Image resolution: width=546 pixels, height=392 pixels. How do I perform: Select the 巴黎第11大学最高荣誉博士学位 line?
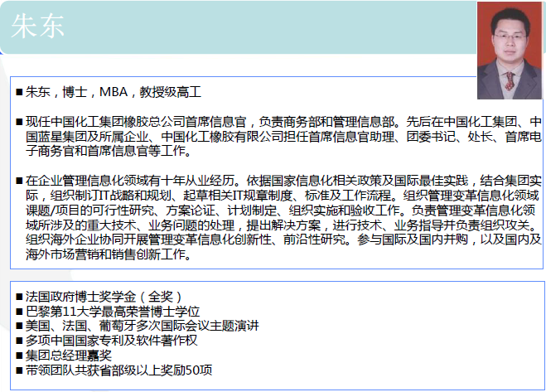click(113, 311)
